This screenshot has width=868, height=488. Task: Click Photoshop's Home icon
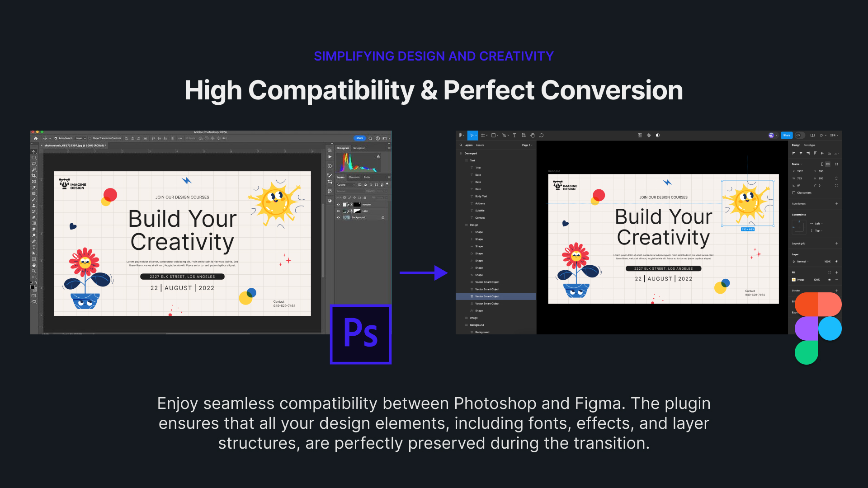pos(36,138)
